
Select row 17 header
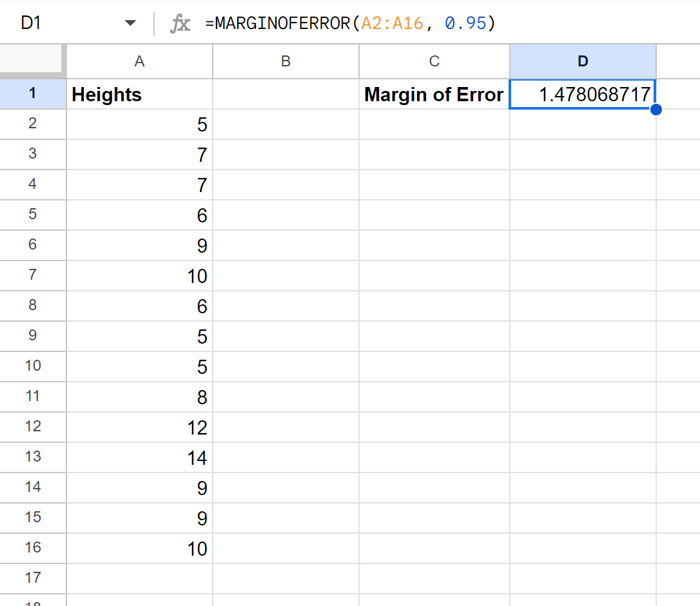33,578
